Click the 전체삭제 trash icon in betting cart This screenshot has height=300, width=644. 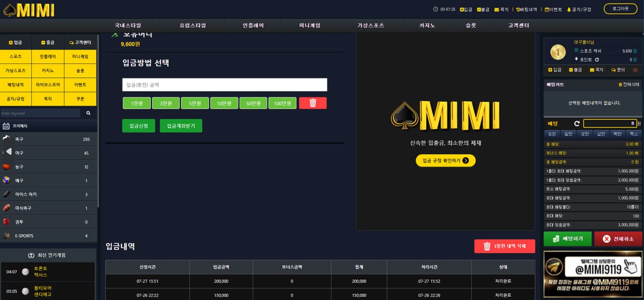[x=620, y=85]
